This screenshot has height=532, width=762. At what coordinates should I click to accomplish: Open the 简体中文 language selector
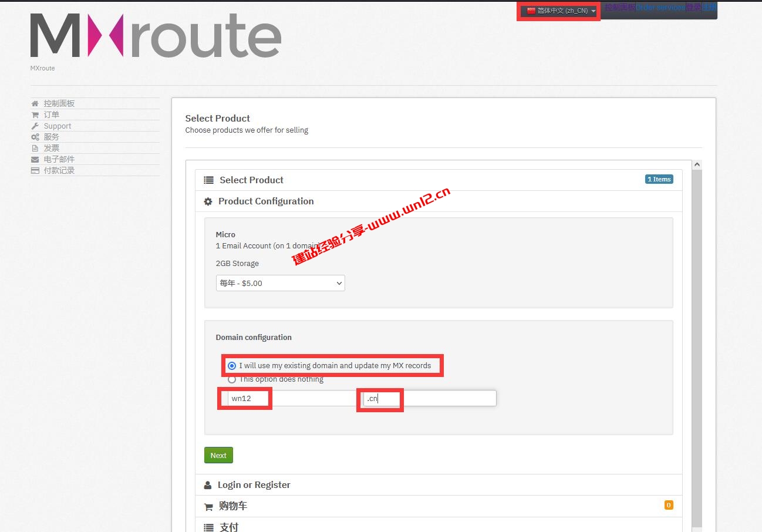click(561, 11)
